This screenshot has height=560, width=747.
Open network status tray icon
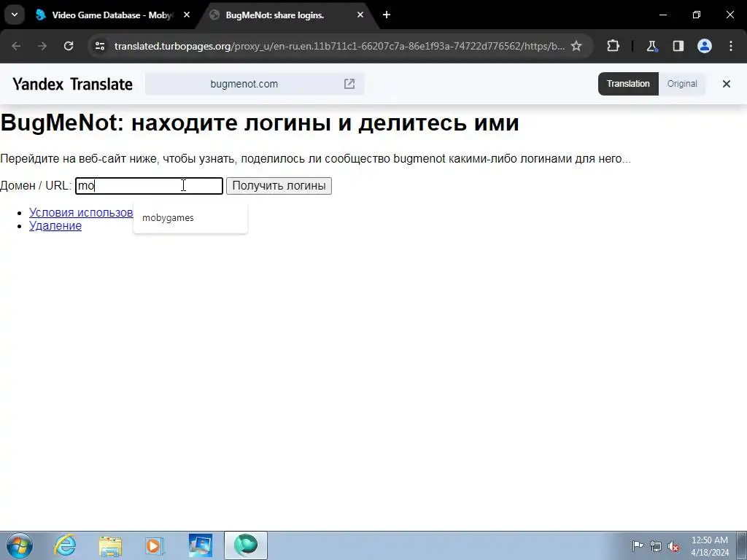coord(656,546)
